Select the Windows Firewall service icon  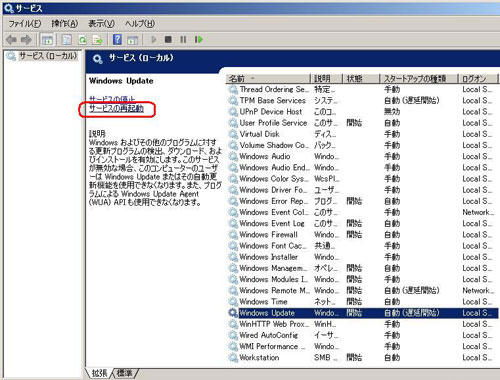[233, 235]
